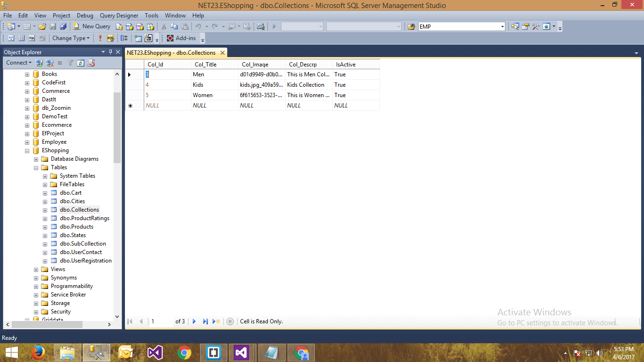Show the Diagram Pane
The width and height of the screenshot is (644, 362).
(x=11, y=38)
